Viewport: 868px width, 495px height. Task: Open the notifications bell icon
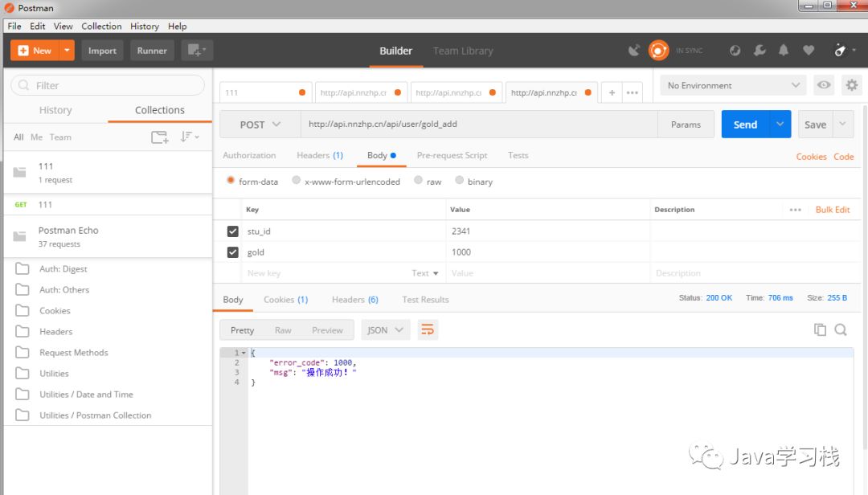tap(784, 51)
